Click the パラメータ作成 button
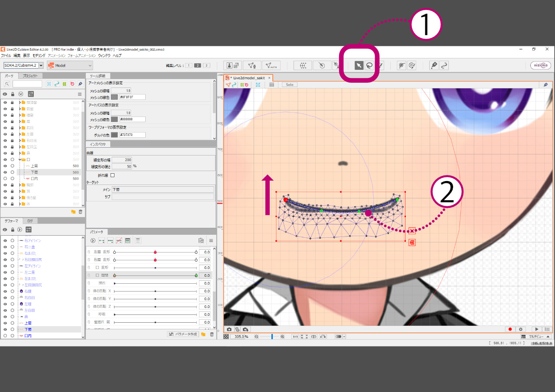Viewport: 555px width, 392px height. [183, 334]
